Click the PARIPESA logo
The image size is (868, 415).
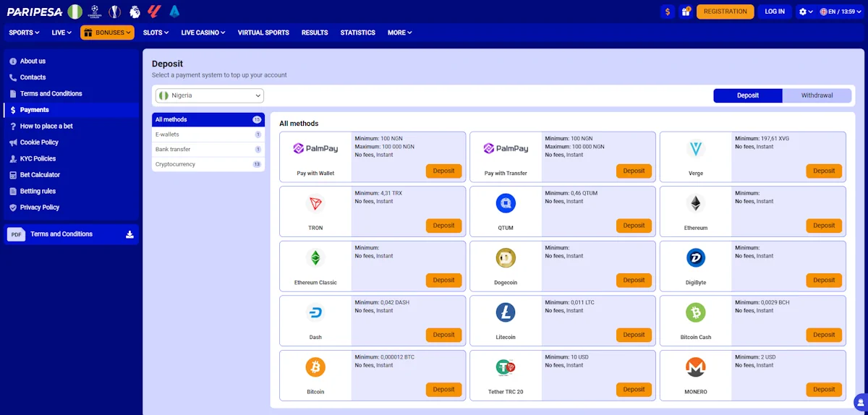[x=34, y=12]
